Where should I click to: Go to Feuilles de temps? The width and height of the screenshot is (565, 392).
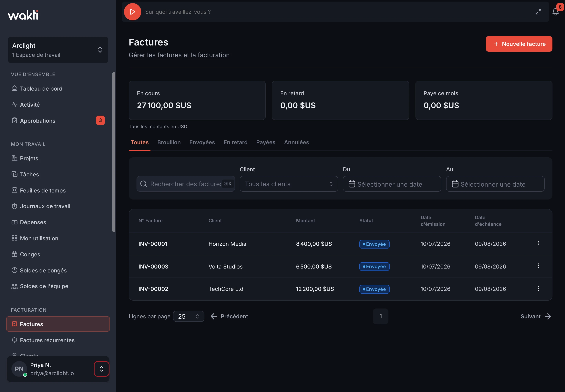click(x=58, y=190)
